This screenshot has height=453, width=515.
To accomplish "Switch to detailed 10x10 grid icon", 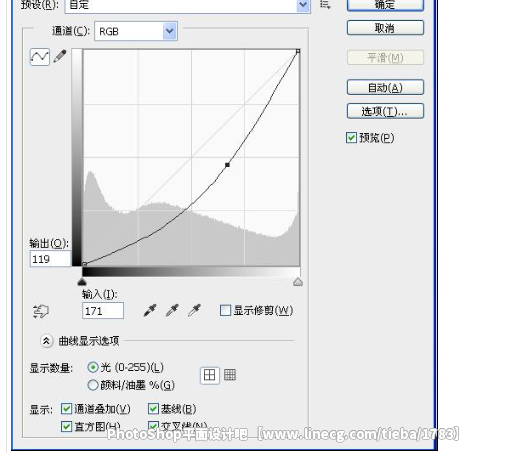I will [x=230, y=375].
